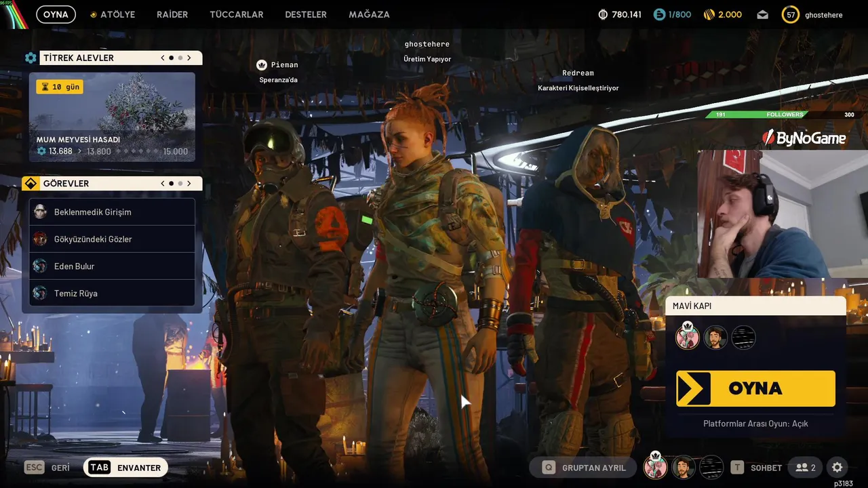Start match with the yellow OYNA button
The height and width of the screenshot is (488, 868).
pos(755,388)
